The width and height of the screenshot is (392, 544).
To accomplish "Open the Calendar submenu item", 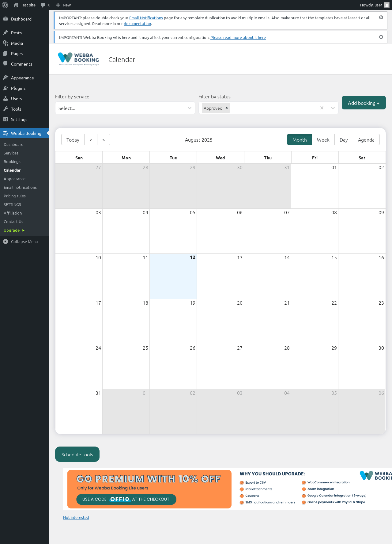I will coord(24,170).
